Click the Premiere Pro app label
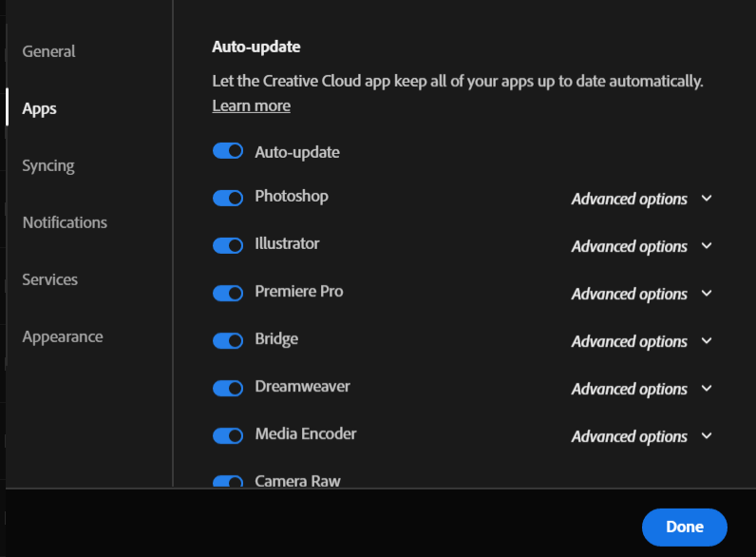This screenshot has height=557, width=756. pos(299,291)
